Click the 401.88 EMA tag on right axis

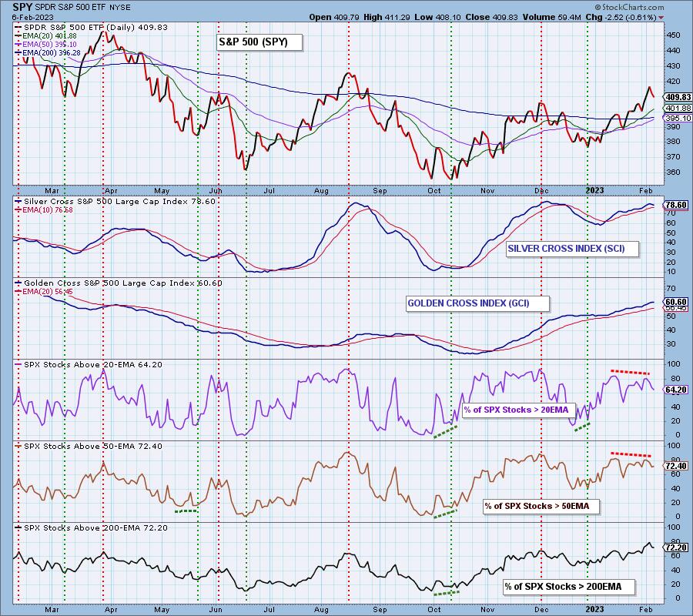(678, 109)
